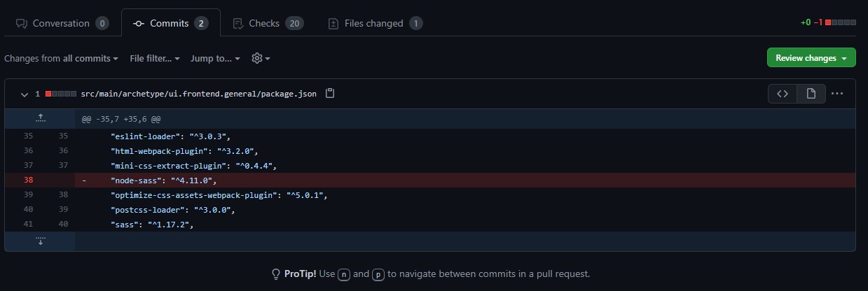The image size is (868, 291).
Task: Expand hidden lines below line 41
Action: 40,241
